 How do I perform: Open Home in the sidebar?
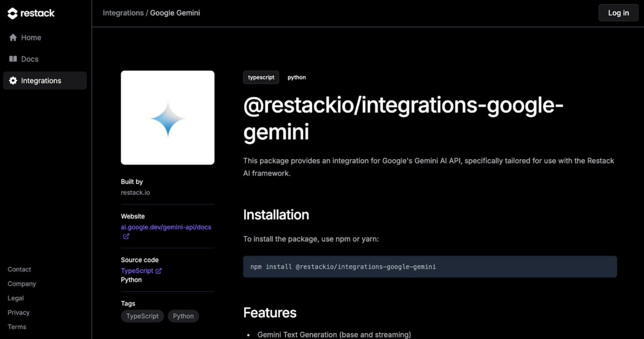click(x=45, y=38)
